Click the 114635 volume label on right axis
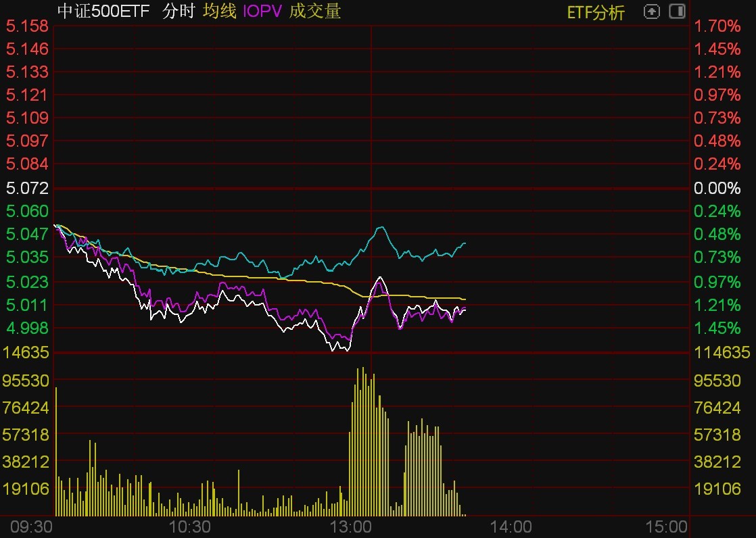The width and height of the screenshot is (756, 538). tap(722, 352)
